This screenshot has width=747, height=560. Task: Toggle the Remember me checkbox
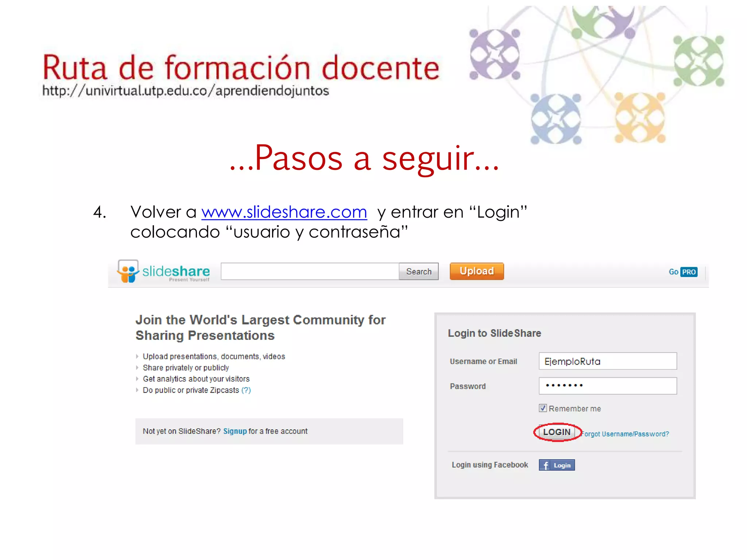point(543,408)
